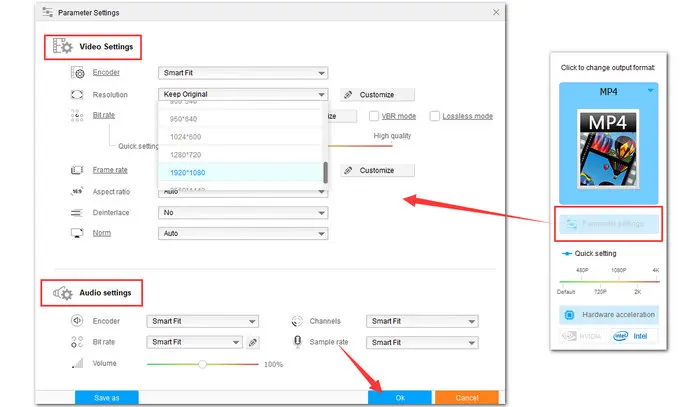
Task: Select the NVIDIA acceleration logo
Action: click(581, 336)
